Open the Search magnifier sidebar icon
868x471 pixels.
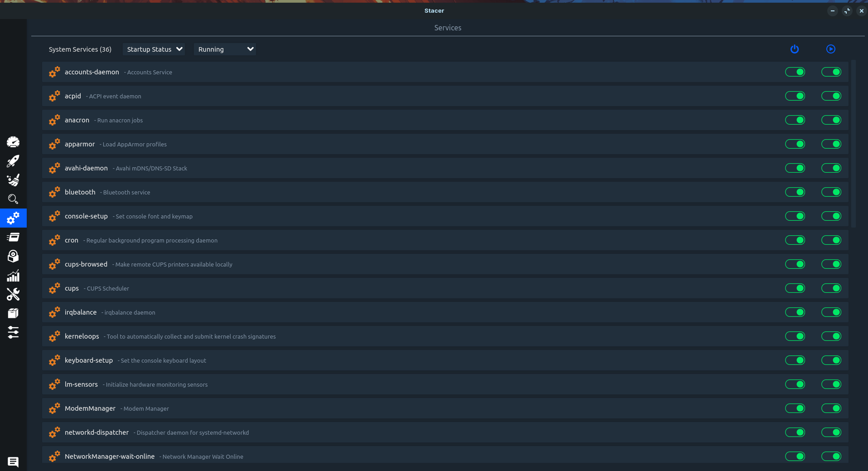pos(13,199)
